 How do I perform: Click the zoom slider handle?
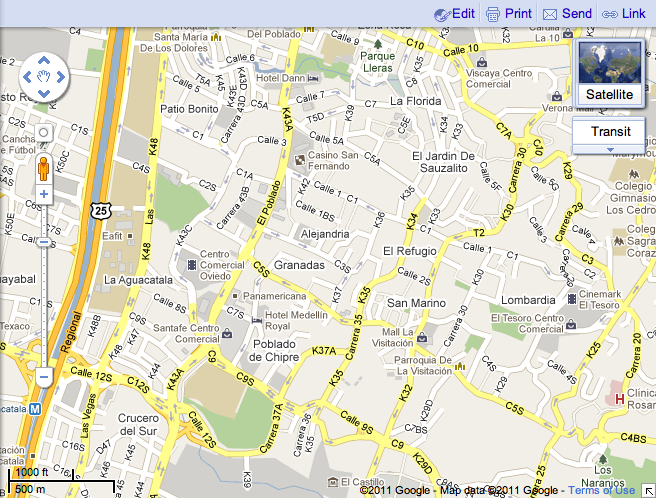pyautogui.click(x=44, y=242)
